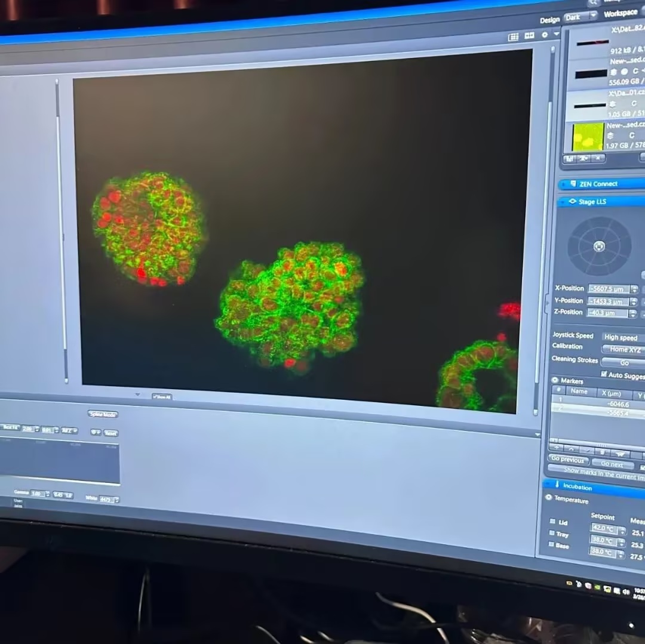Toggle the Show All checkbox under image
The height and width of the screenshot is (644, 645).
(162, 396)
